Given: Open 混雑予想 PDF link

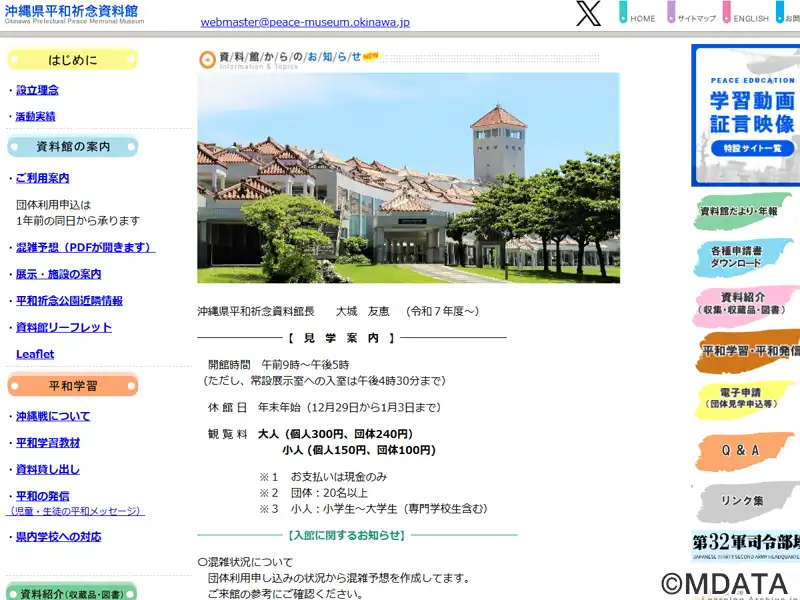Looking at the screenshot, I should pyautogui.click(x=85, y=247).
